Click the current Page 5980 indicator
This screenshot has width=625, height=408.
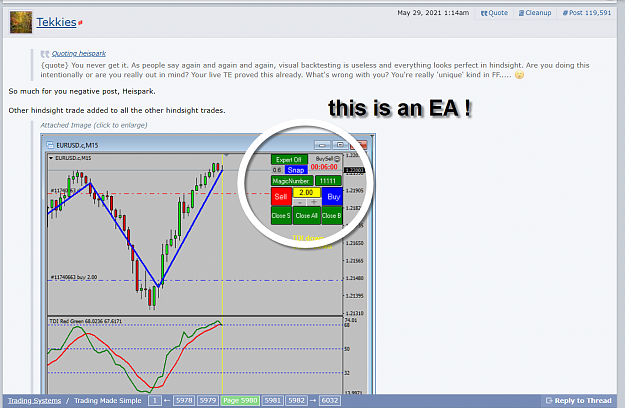click(240, 400)
